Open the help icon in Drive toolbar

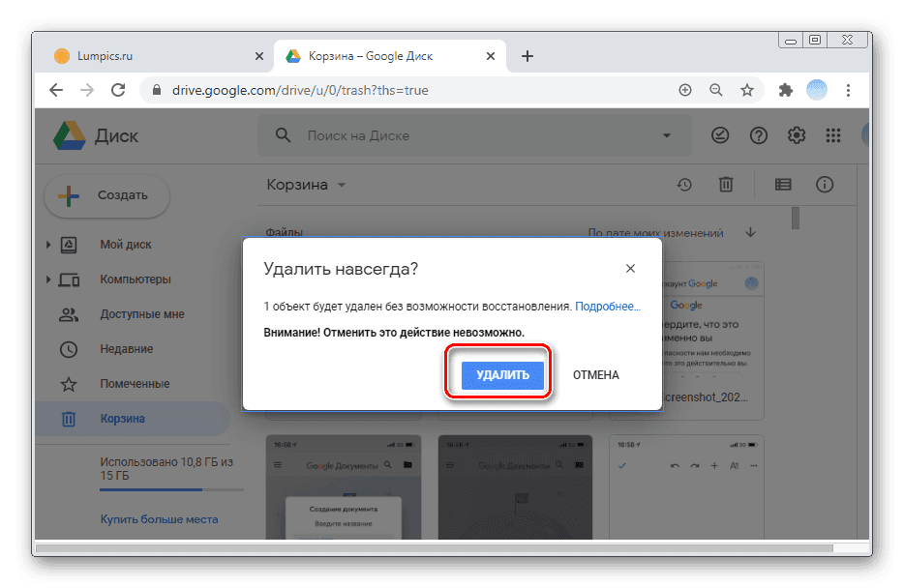point(759,135)
